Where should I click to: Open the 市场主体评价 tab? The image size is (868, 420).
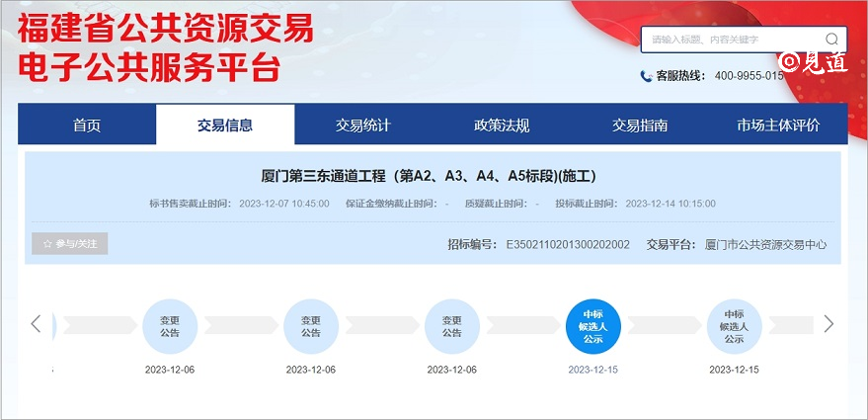778,126
